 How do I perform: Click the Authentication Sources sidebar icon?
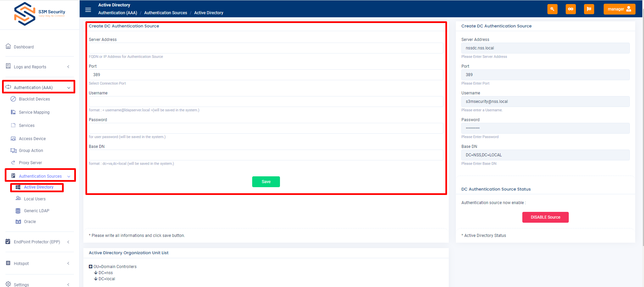click(13, 176)
